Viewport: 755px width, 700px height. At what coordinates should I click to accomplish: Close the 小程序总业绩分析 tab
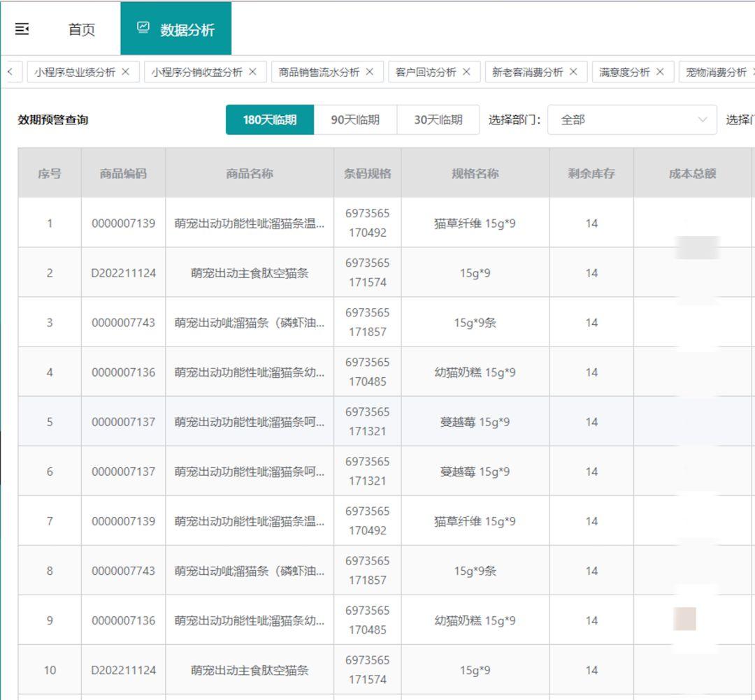(126, 72)
